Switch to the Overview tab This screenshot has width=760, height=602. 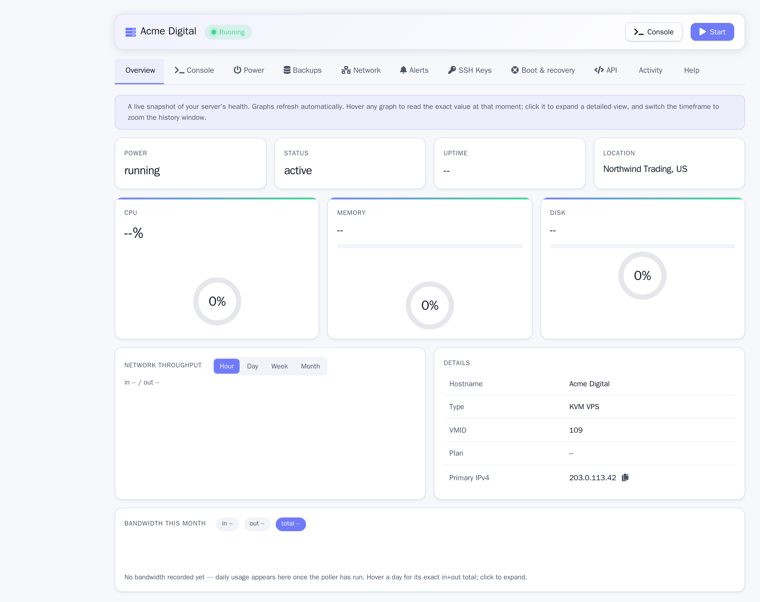[x=140, y=70]
